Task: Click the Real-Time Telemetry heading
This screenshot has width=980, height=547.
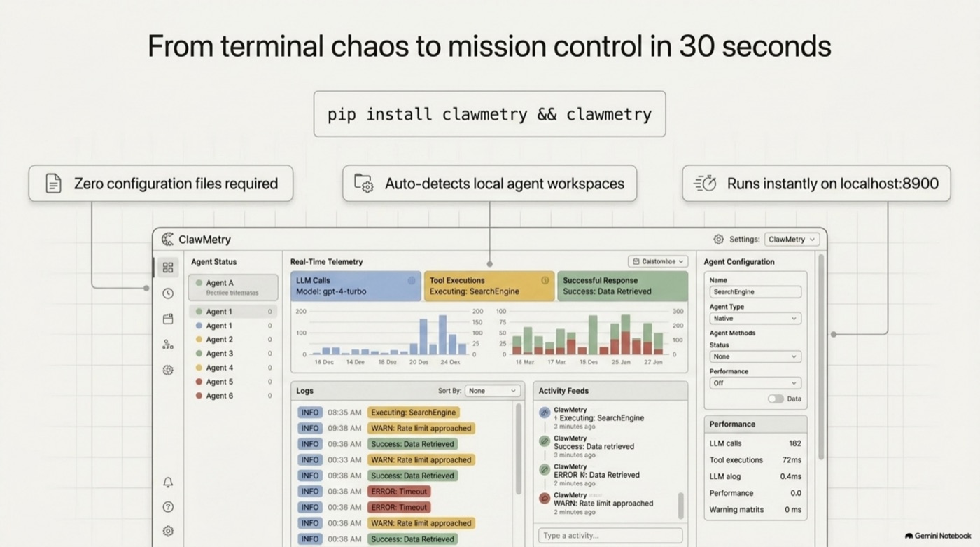Action: (326, 261)
